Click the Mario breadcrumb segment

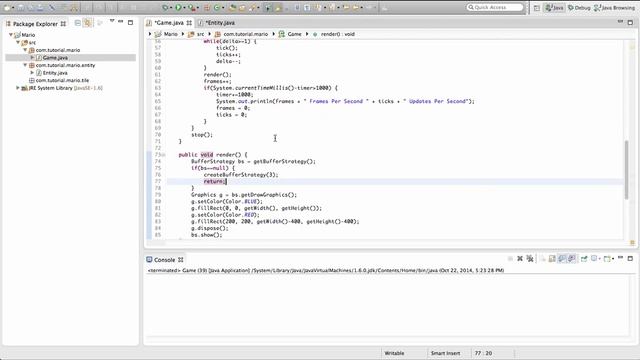(x=167, y=34)
